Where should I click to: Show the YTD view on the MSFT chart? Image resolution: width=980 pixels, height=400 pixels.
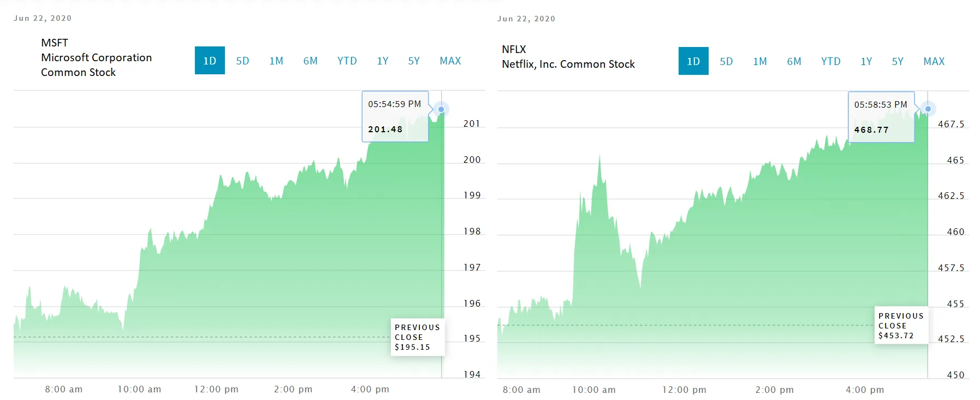pos(347,61)
